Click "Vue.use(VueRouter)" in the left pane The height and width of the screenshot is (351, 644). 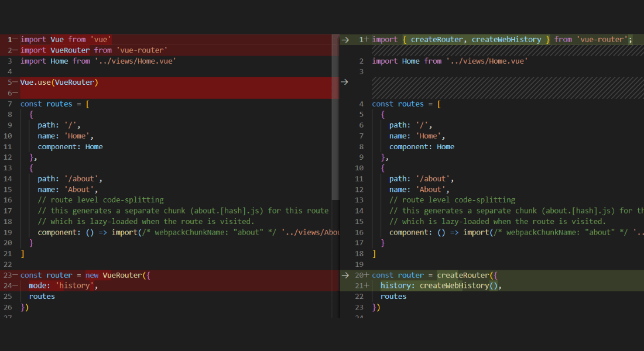point(59,82)
